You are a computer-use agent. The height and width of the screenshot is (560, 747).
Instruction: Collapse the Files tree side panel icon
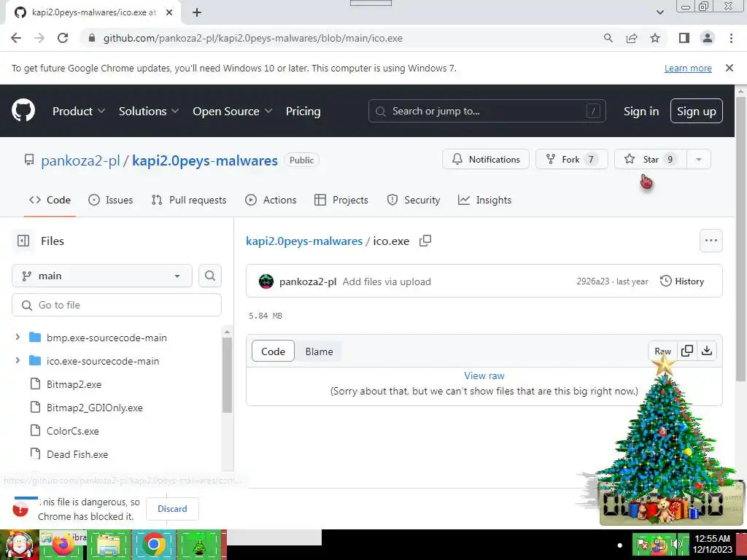pyautogui.click(x=23, y=241)
